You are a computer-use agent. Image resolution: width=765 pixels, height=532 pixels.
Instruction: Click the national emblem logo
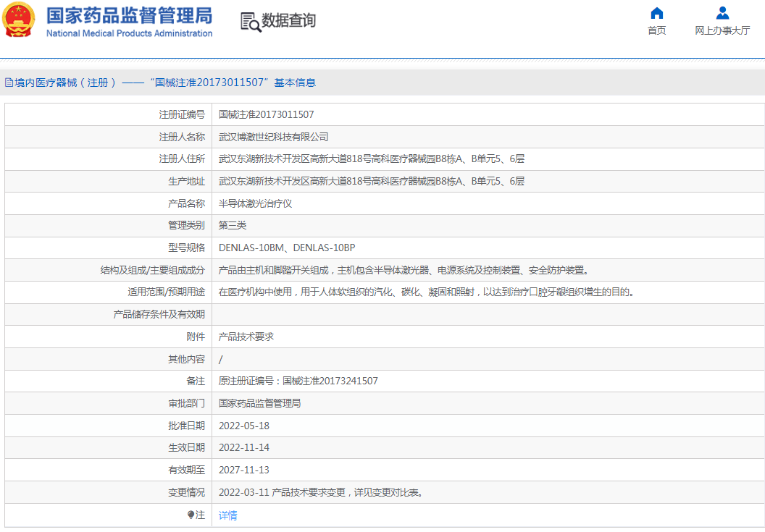pos(19,20)
